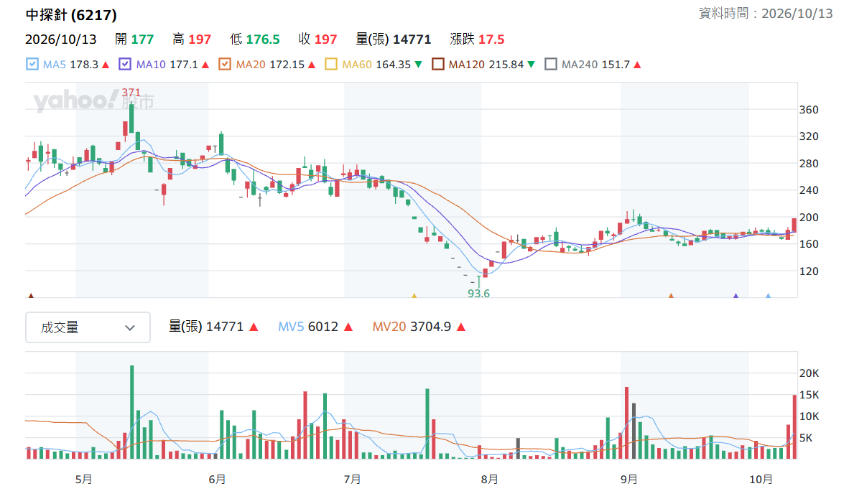849x504 pixels.
Task: Click the MV20 3704.9 volume average label
Action: (412, 327)
